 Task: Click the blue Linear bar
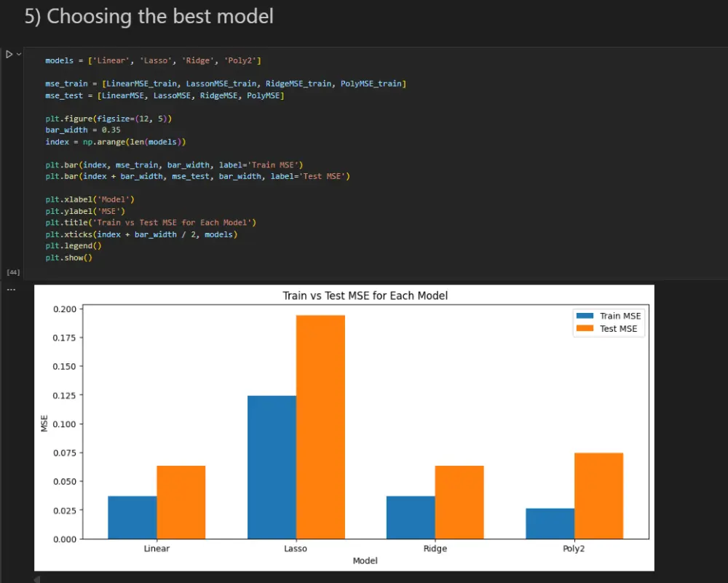click(x=132, y=517)
